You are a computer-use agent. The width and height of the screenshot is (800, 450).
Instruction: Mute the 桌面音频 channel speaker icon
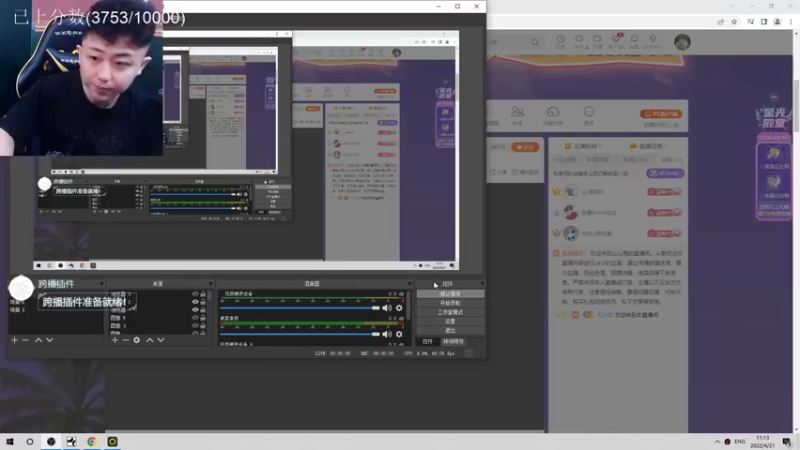387,334
